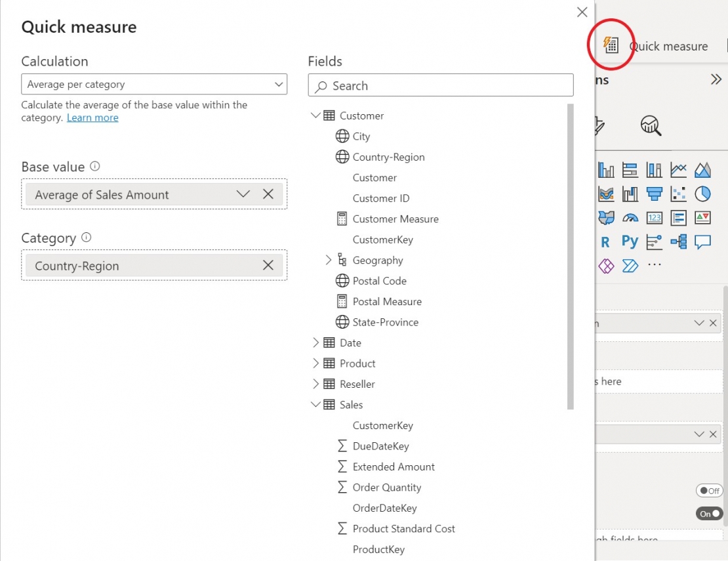Image resolution: width=728 pixels, height=561 pixels.
Task: Open the R script visual
Action: [x=605, y=241]
